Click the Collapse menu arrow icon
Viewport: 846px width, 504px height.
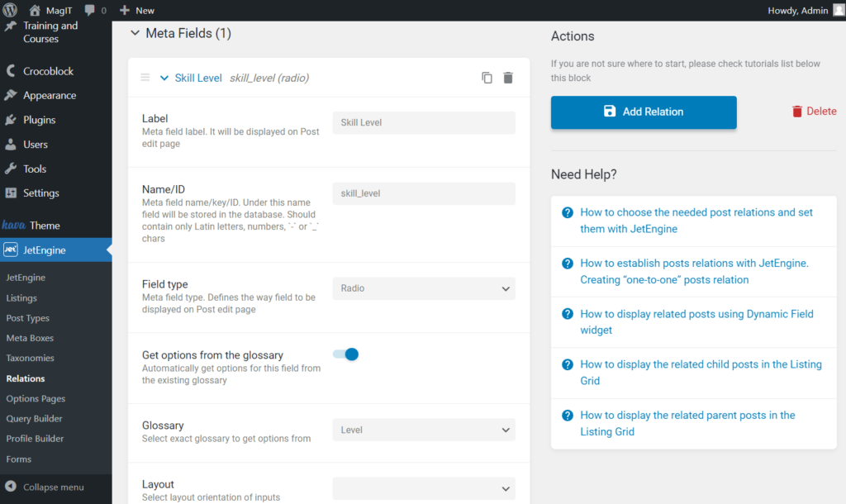(11, 486)
